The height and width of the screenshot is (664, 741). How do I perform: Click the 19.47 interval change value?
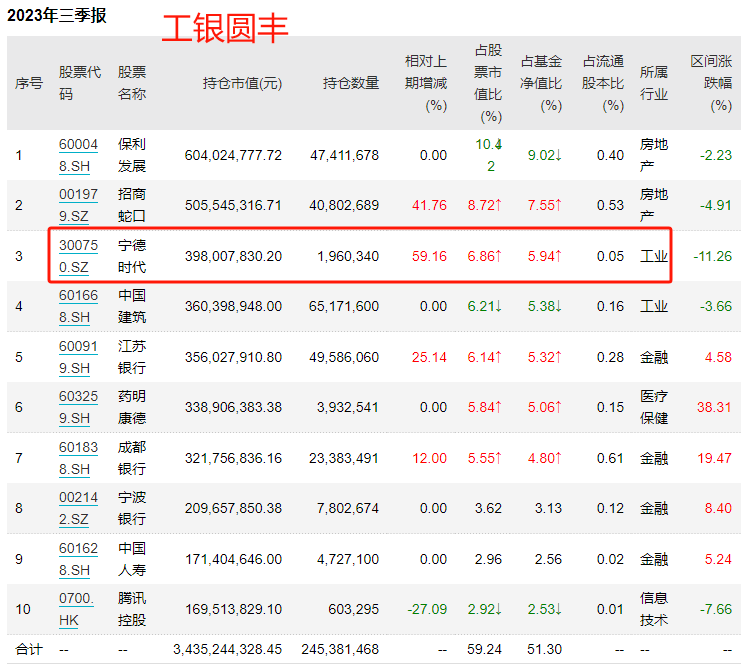[714, 458]
